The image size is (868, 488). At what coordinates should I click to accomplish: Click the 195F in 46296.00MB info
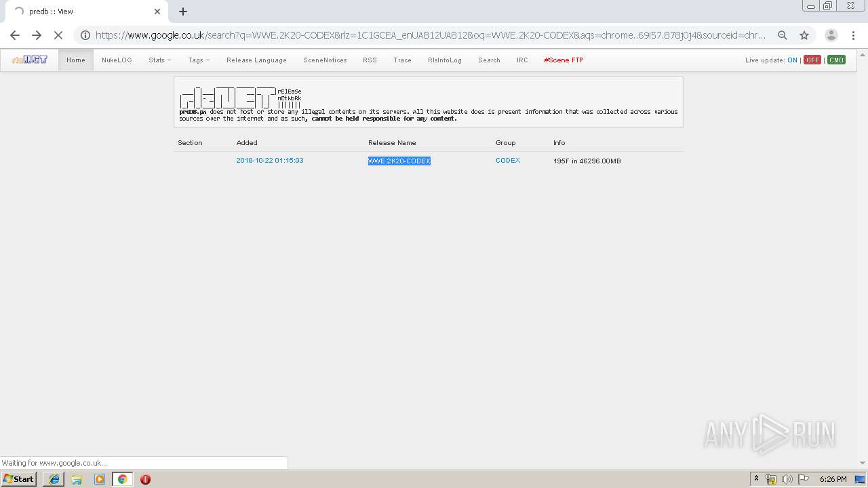coord(587,161)
